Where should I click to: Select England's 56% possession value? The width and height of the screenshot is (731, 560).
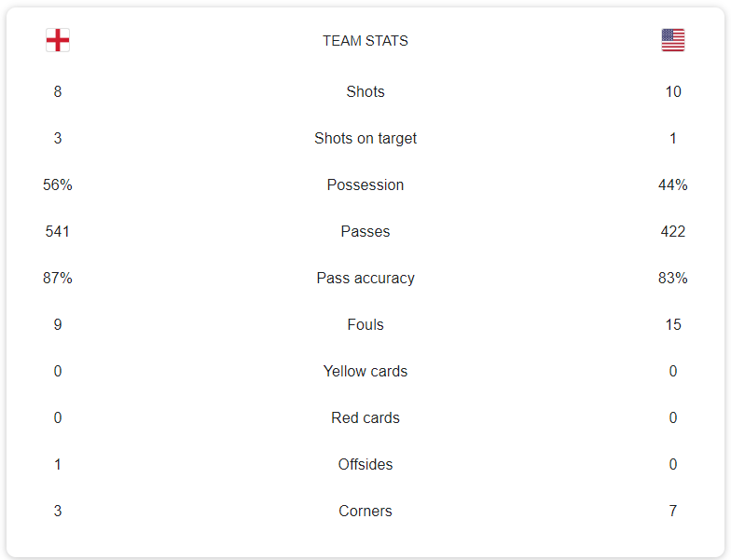point(58,184)
